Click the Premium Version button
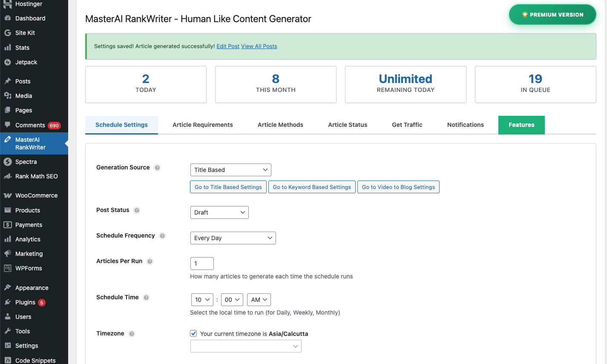This screenshot has width=607, height=364. [552, 14]
